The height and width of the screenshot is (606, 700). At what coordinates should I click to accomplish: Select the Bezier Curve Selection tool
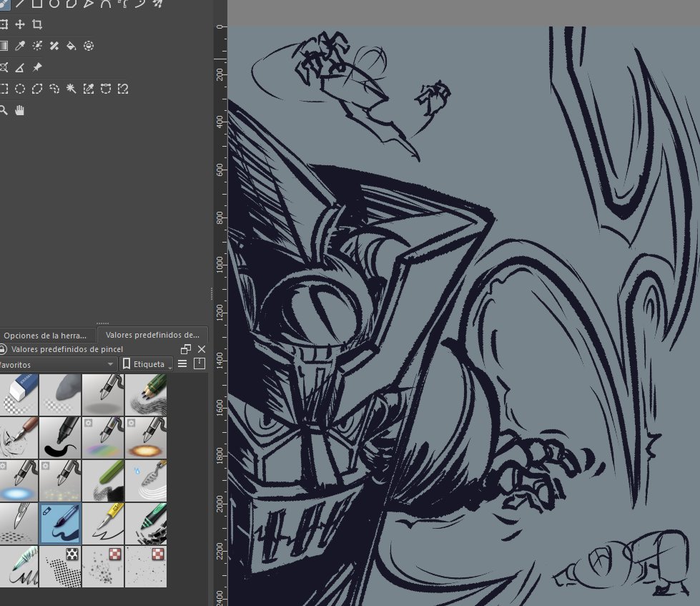[106, 89]
